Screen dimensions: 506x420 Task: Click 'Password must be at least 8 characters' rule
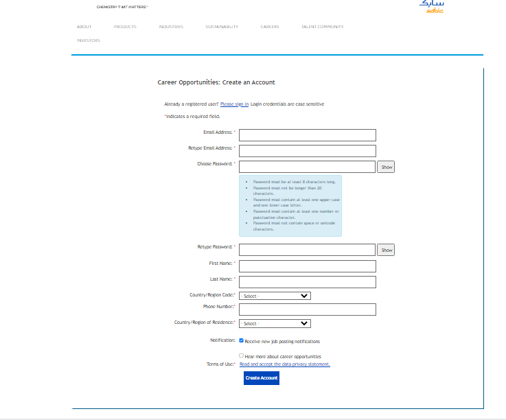295,182
